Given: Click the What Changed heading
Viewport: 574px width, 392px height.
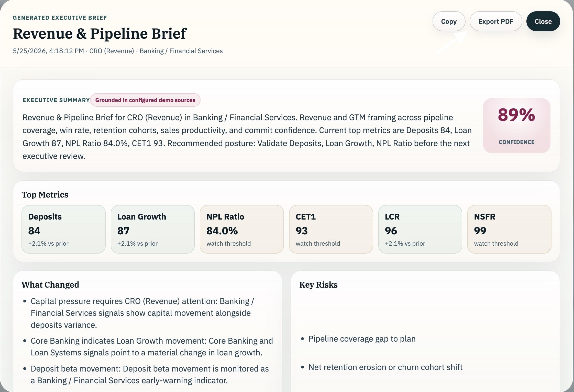Looking at the screenshot, I should 50,285.
